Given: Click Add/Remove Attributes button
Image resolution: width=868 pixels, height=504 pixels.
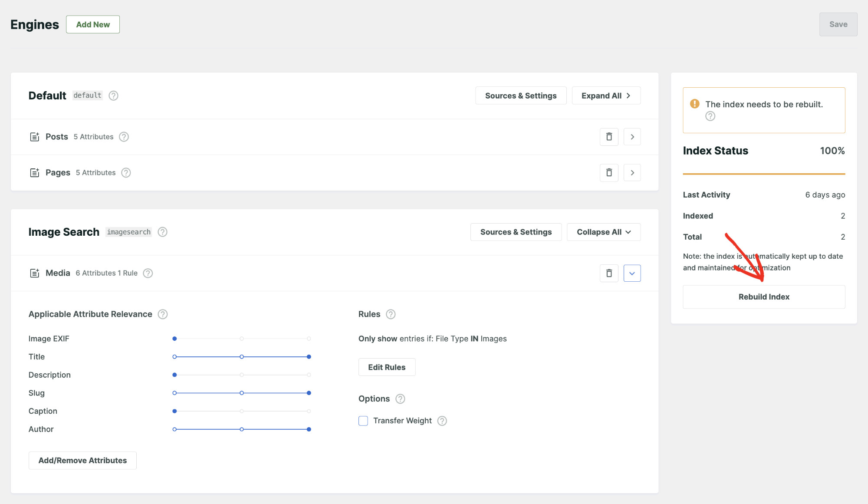Looking at the screenshot, I should [83, 460].
